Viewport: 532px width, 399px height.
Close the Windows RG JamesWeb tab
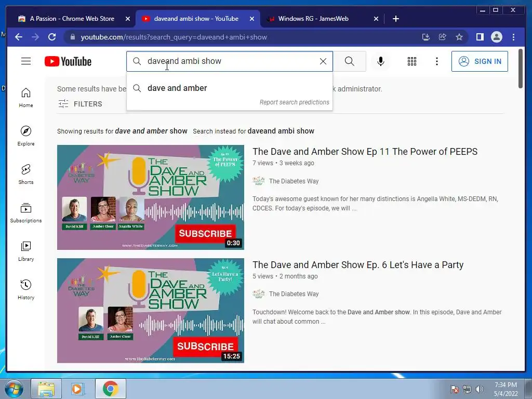[x=376, y=19]
